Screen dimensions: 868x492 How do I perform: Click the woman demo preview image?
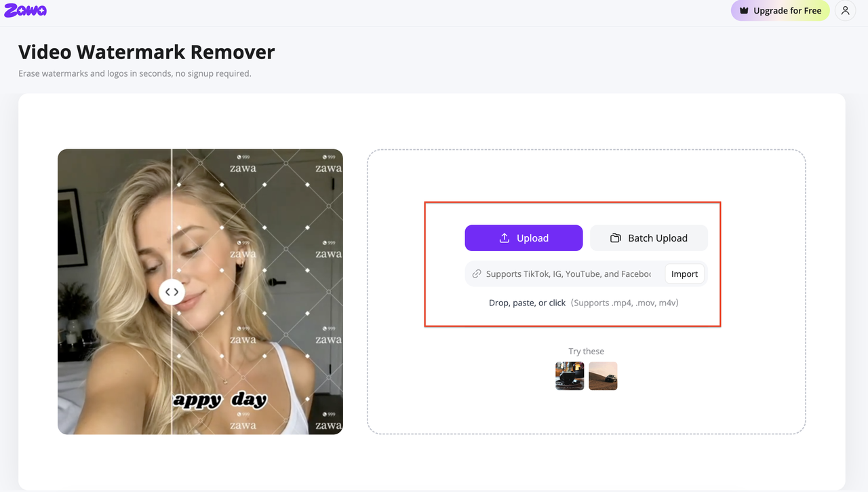coord(200,292)
